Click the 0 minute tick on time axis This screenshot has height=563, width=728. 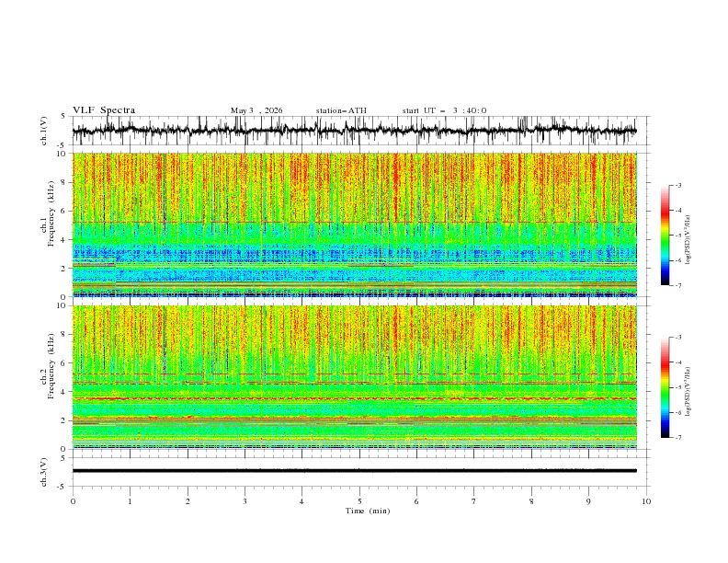point(73,501)
